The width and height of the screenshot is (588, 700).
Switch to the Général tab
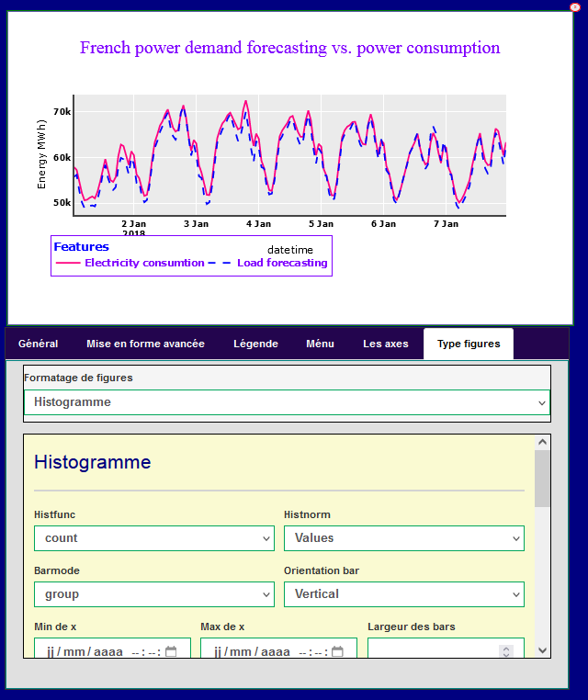(39, 344)
